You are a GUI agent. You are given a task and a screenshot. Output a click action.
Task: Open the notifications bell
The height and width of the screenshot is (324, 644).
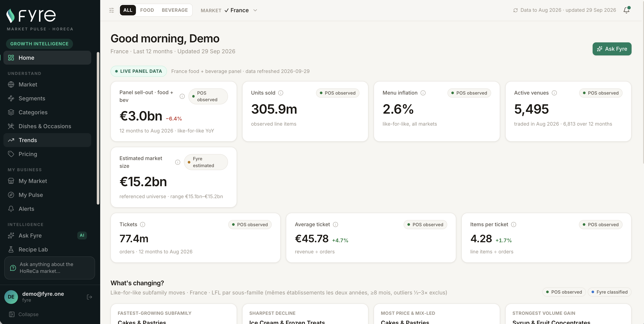(626, 10)
